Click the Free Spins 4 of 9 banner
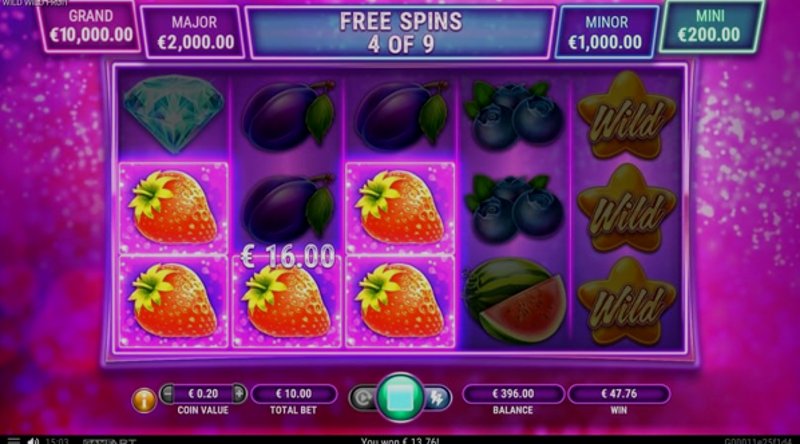Screen dimensions: 800x444 point(401,33)
